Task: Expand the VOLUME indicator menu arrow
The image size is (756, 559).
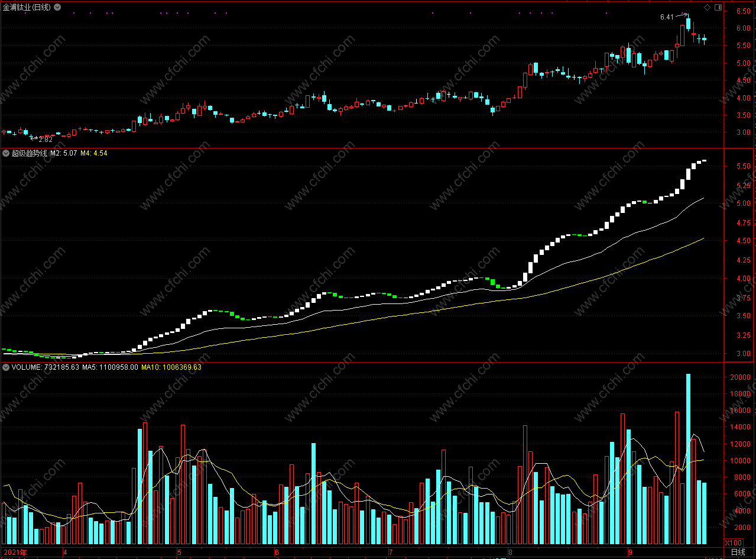Action: coord(6,367)
